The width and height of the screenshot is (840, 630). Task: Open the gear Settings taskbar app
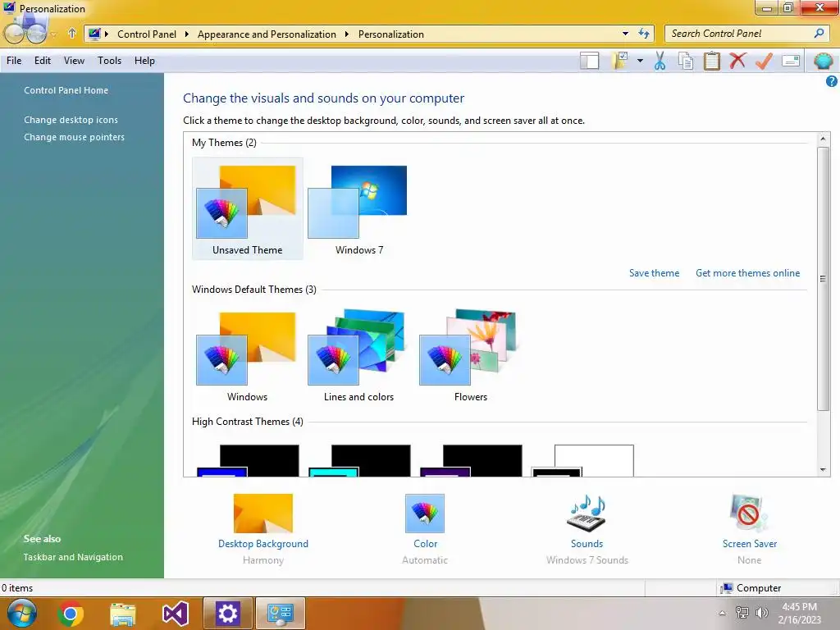[228, 614]
